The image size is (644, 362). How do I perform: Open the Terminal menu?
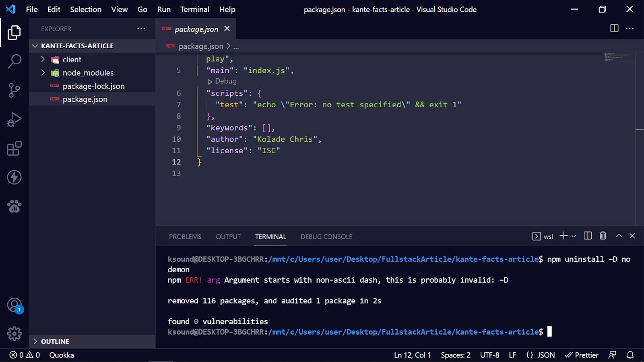coord(194,9)
